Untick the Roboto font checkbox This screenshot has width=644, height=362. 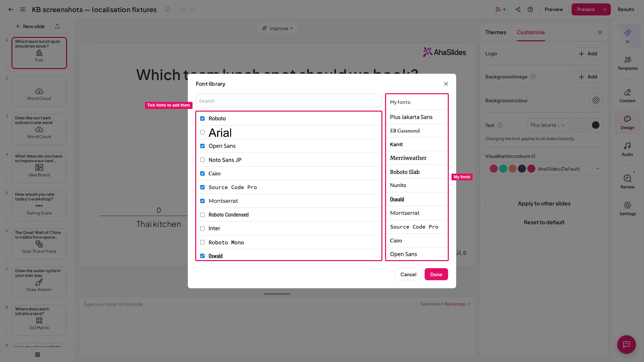click(202, 118)
